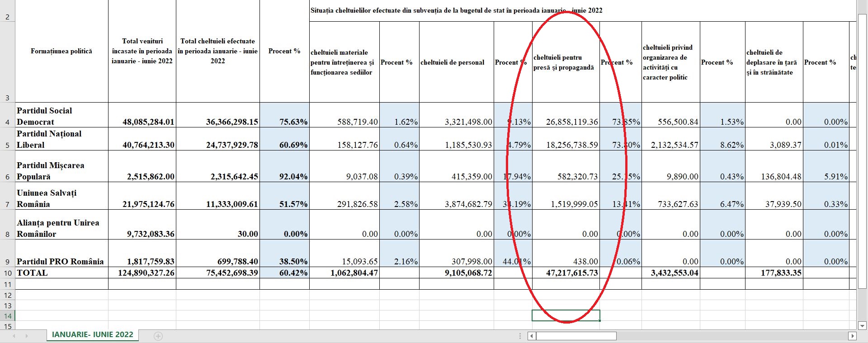This screenshot has height=343, width=868.
Task: Select the Partidul Social Democrat cell
Action: pos(61,116)
